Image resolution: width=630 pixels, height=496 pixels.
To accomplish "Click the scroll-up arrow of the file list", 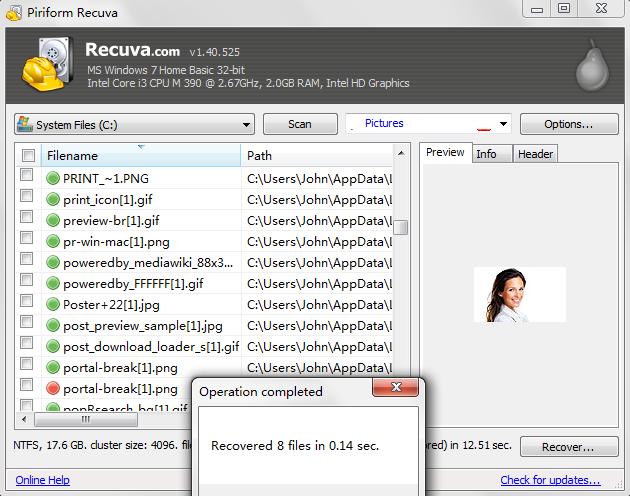I will 401,153.
